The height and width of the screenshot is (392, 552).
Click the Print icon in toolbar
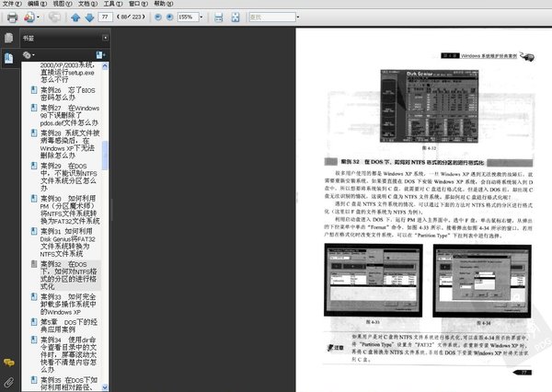(x=12, y=17)
